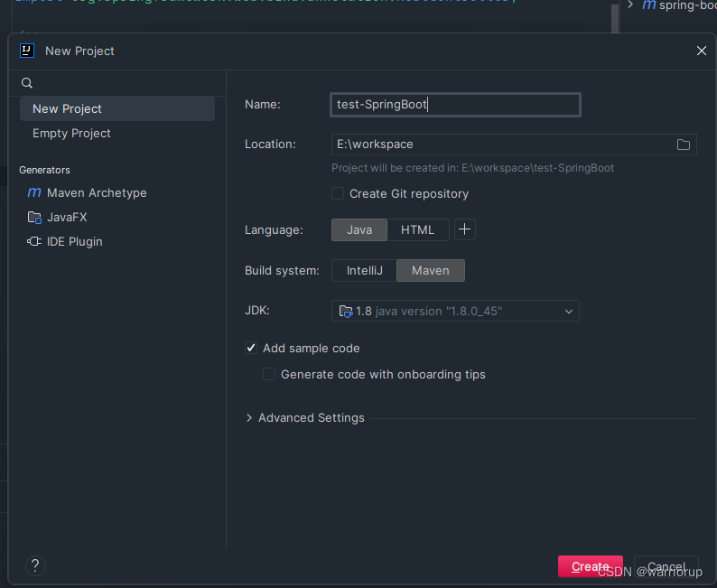Select New Project in left list
717x588 pixels.
coord(117,108)
